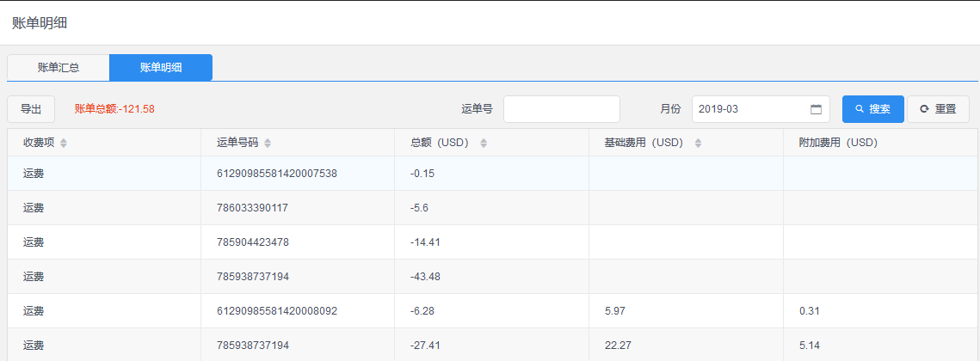The height and width of the screenshot is (361, 980).
Task: Click base fee 5.97 cell
Action: point(686,311)
